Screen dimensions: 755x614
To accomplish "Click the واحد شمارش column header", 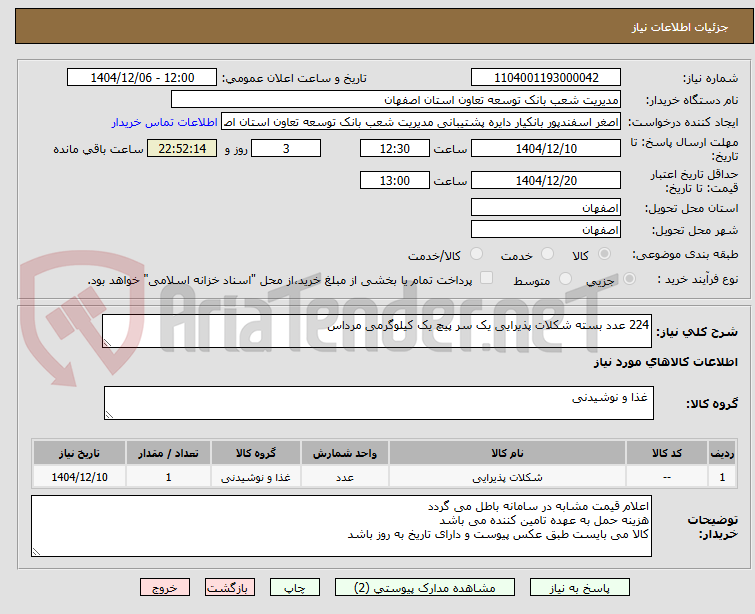I will 345,453.
